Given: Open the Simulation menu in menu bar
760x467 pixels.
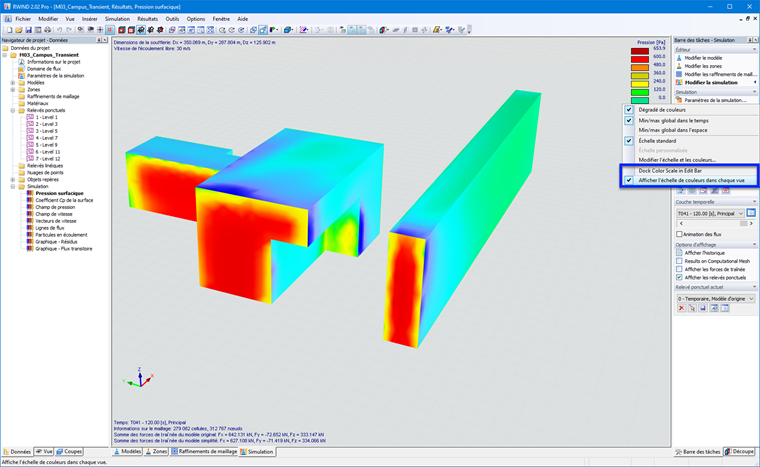Looking at the screenshot, I should point(117,19).
